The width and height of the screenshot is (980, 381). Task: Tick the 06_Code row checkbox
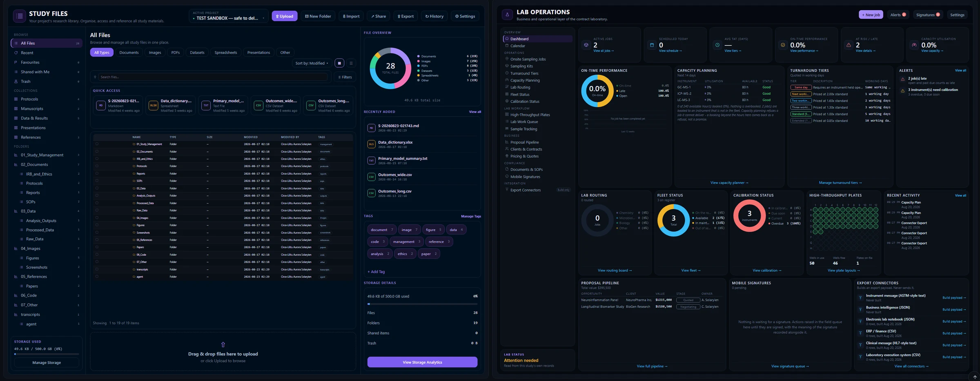tap(97, 255)
